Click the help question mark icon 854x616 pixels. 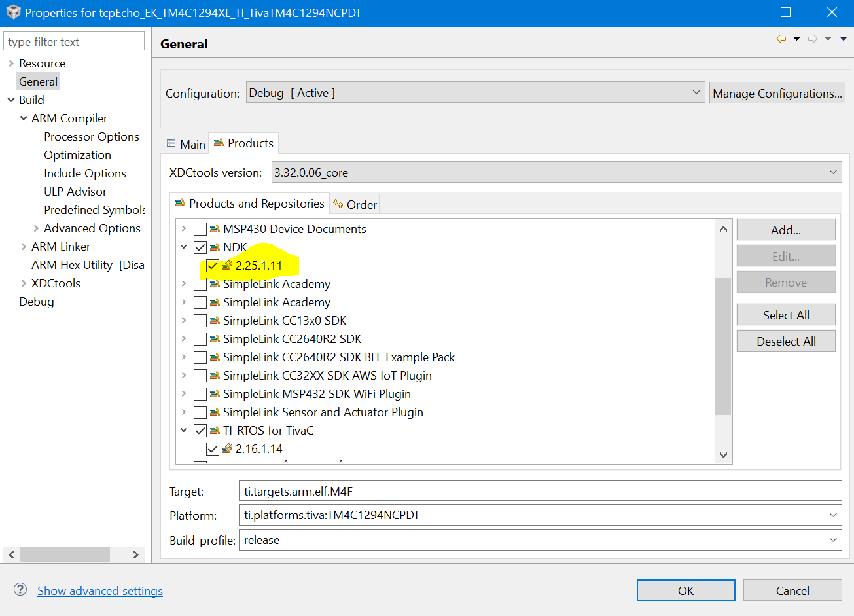click(x=20, y=589)
